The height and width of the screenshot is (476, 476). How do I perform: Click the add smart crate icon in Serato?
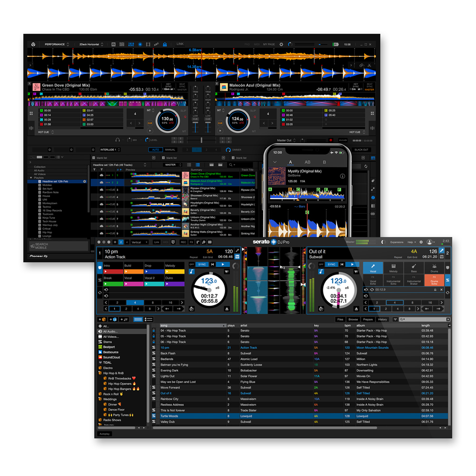pyautogui.click(x=113, y=319)
